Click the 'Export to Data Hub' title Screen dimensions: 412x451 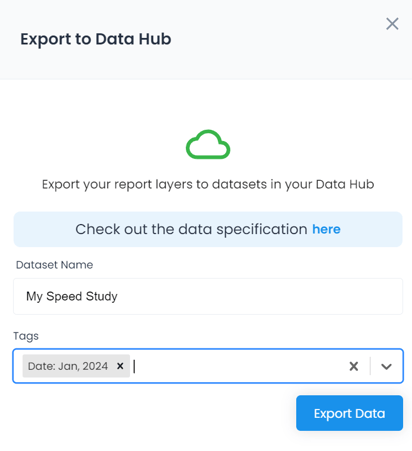coord(96,39)
